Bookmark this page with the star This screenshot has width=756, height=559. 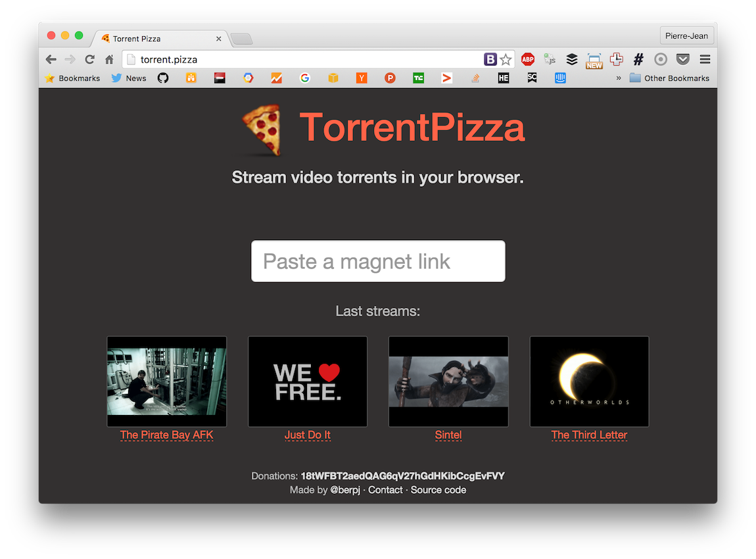tap(506, 59)
